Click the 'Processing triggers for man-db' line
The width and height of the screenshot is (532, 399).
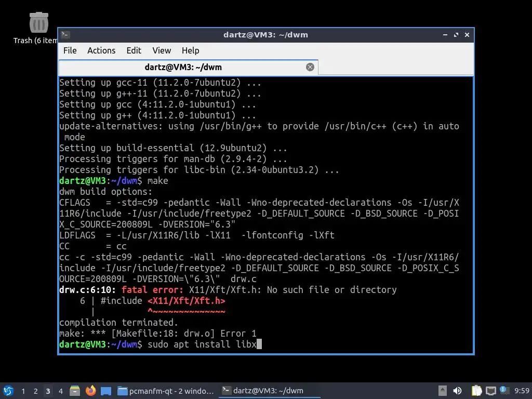click(173, 159)
